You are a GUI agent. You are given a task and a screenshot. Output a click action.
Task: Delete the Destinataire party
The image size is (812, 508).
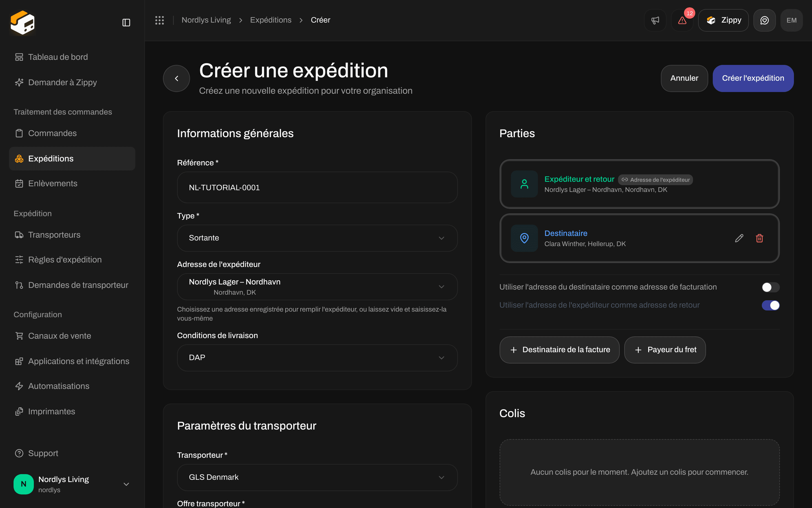tap(760, 238)
